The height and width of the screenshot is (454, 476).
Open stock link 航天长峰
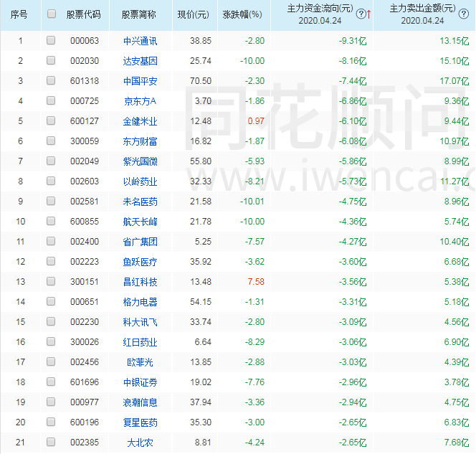(141, 222)
